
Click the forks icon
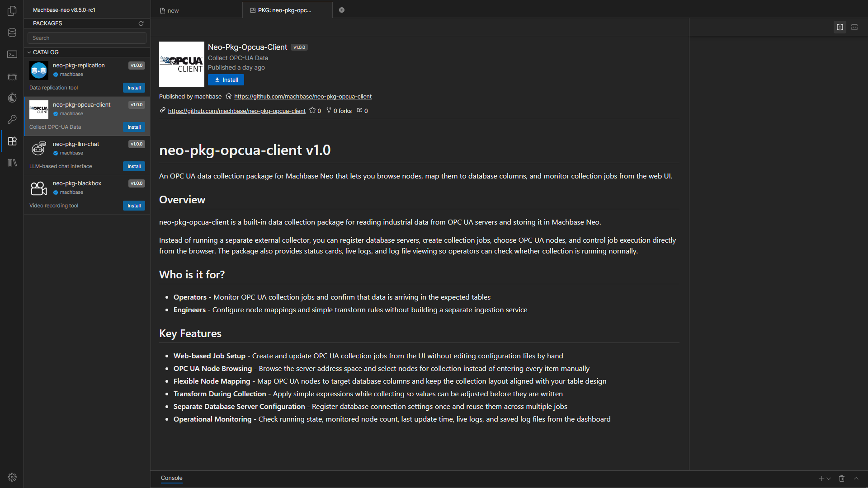click(329, 110)
